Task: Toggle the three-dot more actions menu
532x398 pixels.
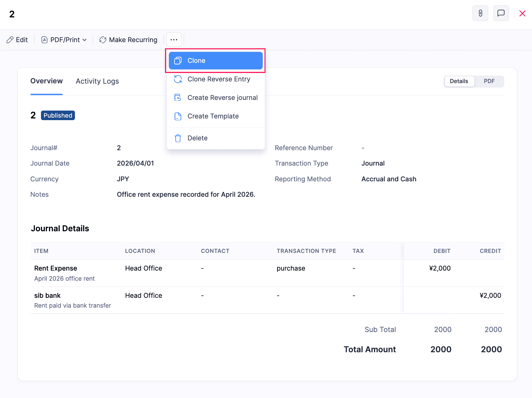Action: pos(174,40)
